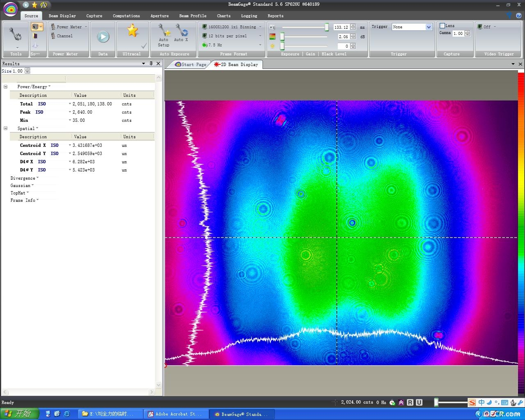
Task: Collapse the Power/Energy section minus box
Action: 5,87
